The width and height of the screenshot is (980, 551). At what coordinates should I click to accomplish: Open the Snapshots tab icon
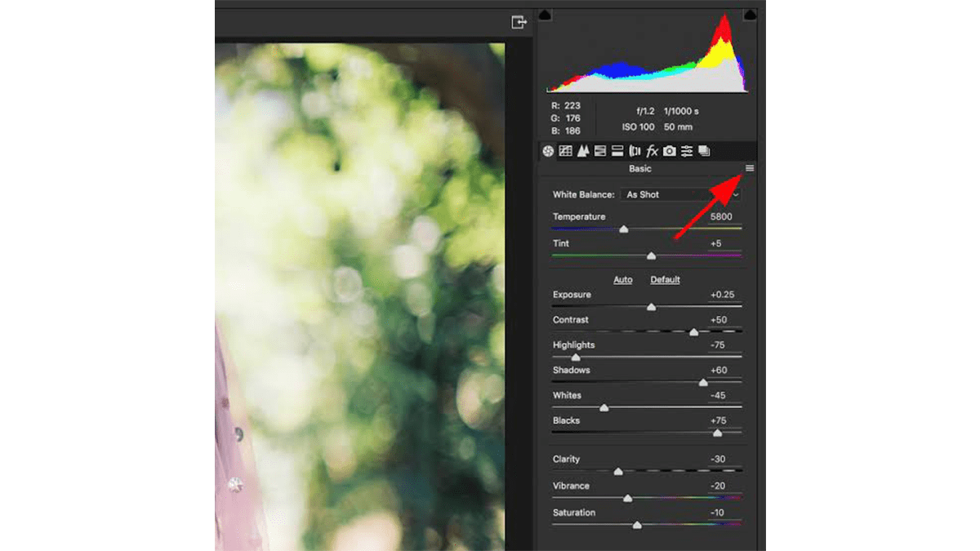click(704, 151)
